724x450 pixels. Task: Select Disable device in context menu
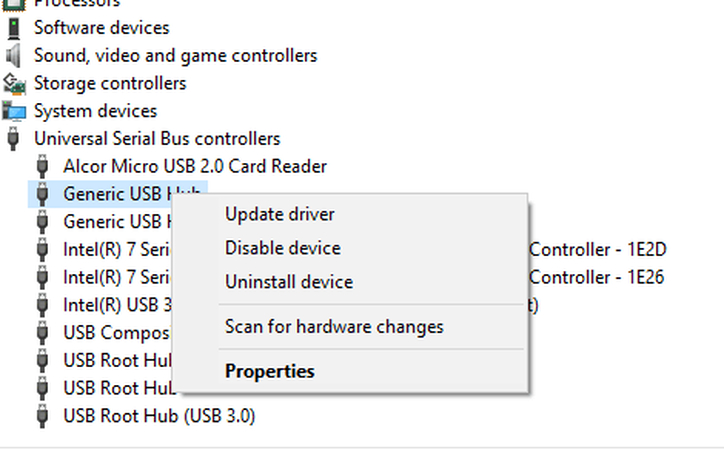(283, 248)
